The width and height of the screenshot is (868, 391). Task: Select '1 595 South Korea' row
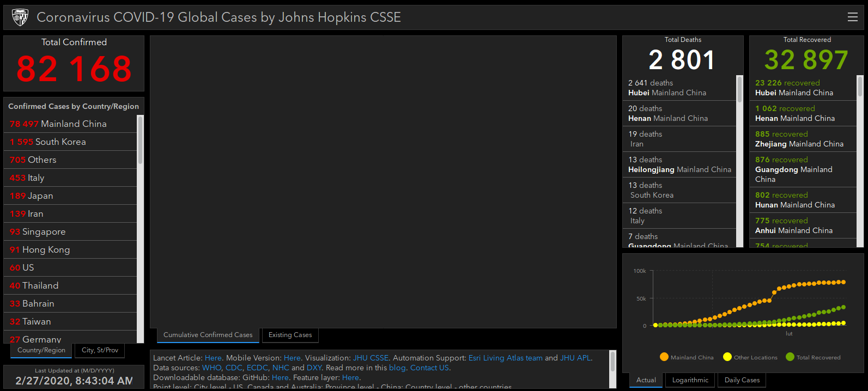click(x=71, y=142)
